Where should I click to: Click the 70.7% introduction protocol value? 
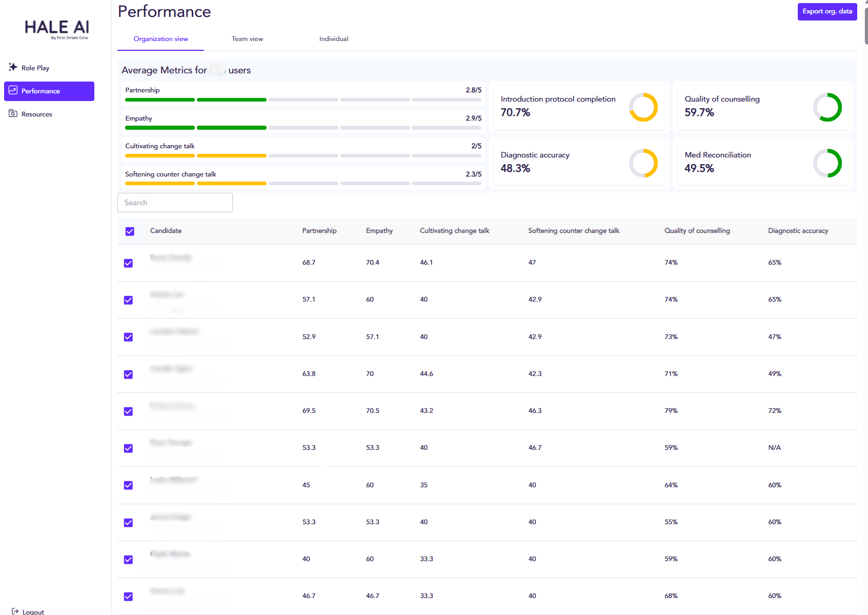[515, 112]
